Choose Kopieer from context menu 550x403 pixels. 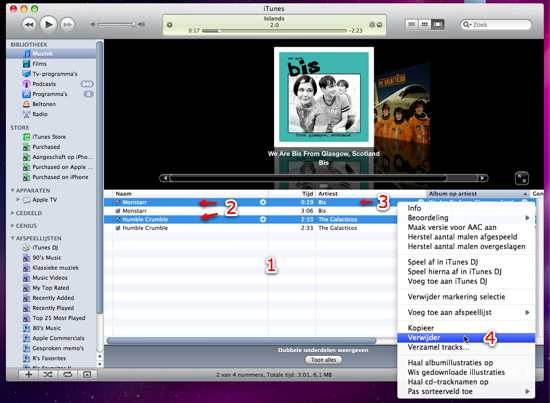click(x=466, y=328)
